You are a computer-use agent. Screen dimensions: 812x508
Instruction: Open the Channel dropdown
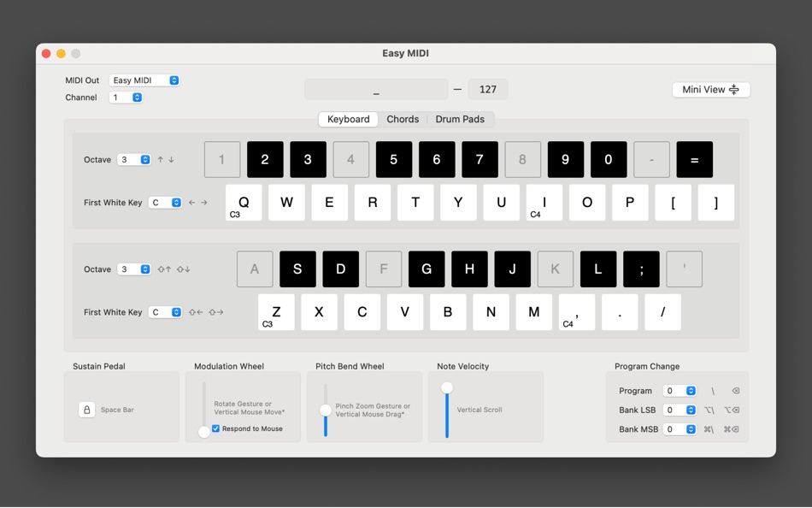click(126, 97)
